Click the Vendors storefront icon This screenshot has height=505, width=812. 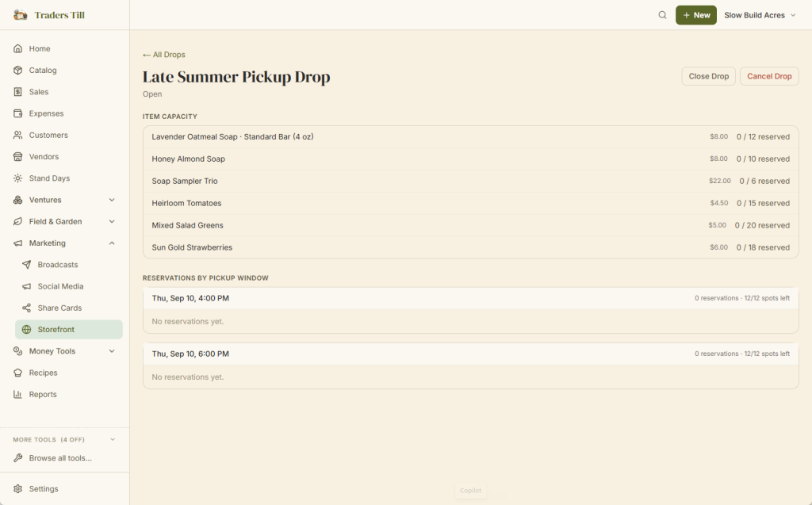tap(17, 156)
